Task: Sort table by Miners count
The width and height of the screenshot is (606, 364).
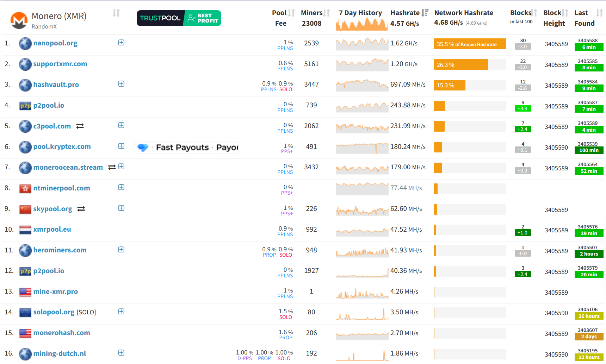Action: tap(327, 13)
